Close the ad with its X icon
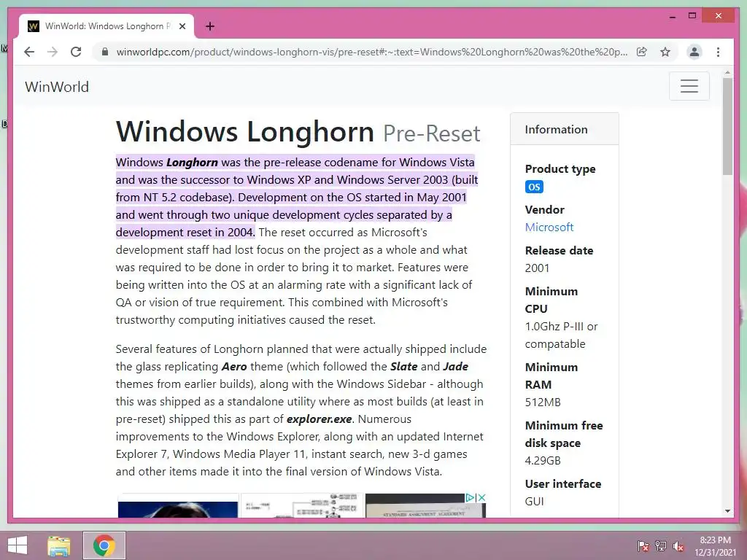The image size is (747, 560). click(x=481, y=497)
